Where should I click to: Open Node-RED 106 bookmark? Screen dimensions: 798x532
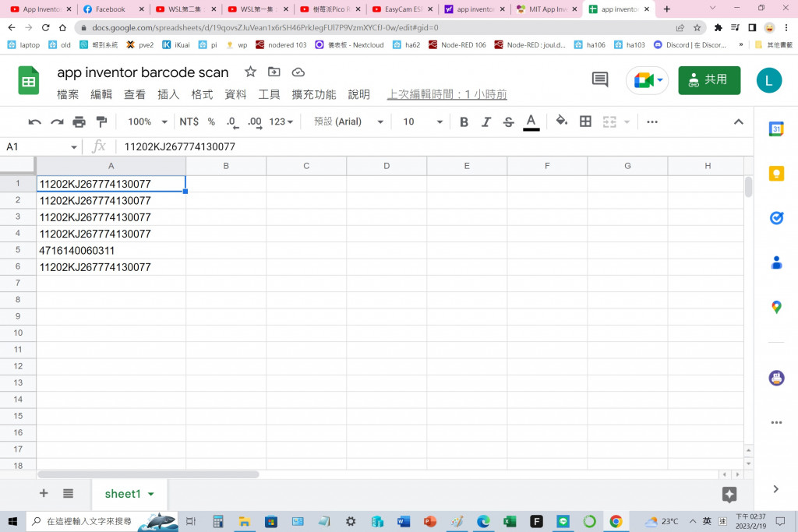click(457, 44)
